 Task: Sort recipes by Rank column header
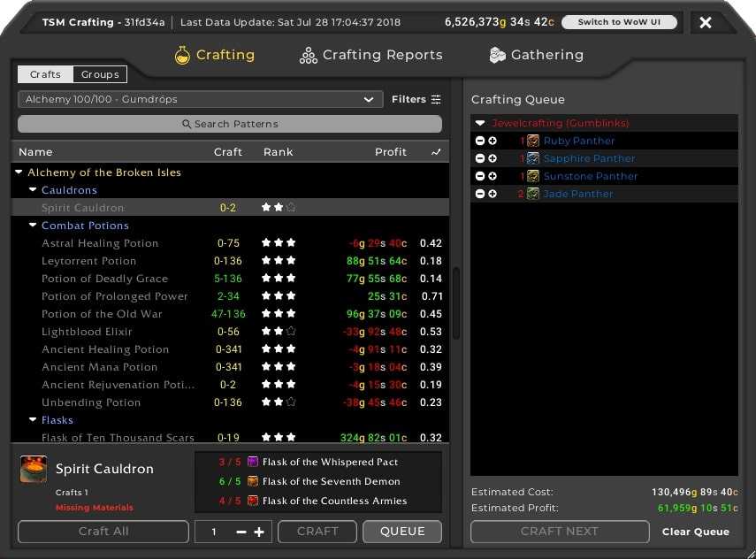279,152
